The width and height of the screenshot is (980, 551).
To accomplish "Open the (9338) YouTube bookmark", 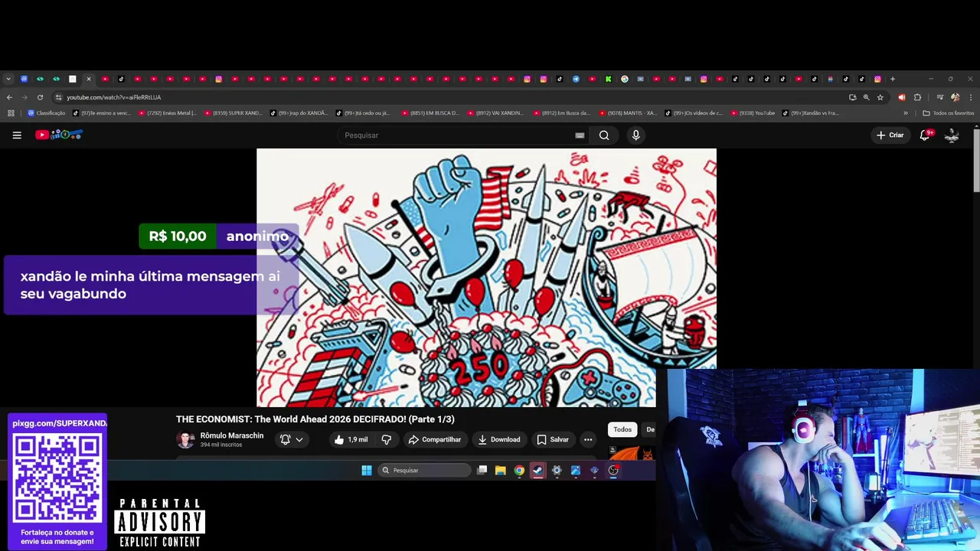I will [x=753, y=113].
